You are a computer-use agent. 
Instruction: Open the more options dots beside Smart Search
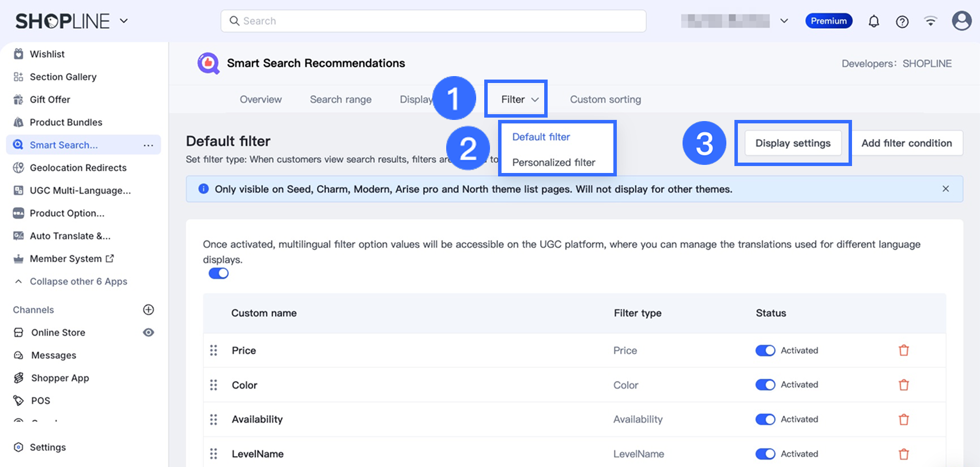[148, 145]
